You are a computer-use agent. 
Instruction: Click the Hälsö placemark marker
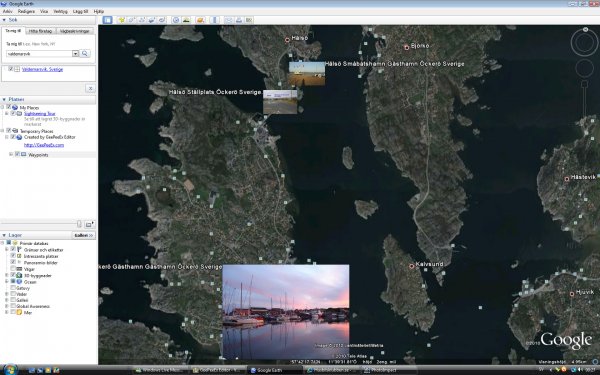(287, 39)
